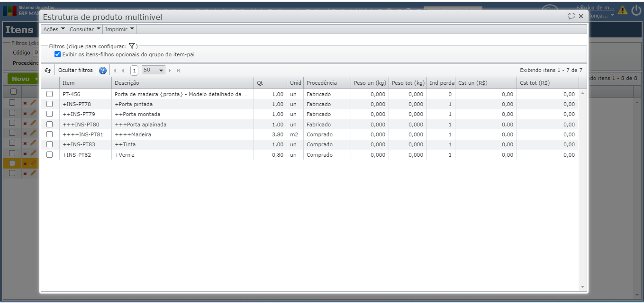The height and width of the screenshot is (303, 644).
Task: Open the page size dropdown showing 50
Action: click(x=153, y=70)
